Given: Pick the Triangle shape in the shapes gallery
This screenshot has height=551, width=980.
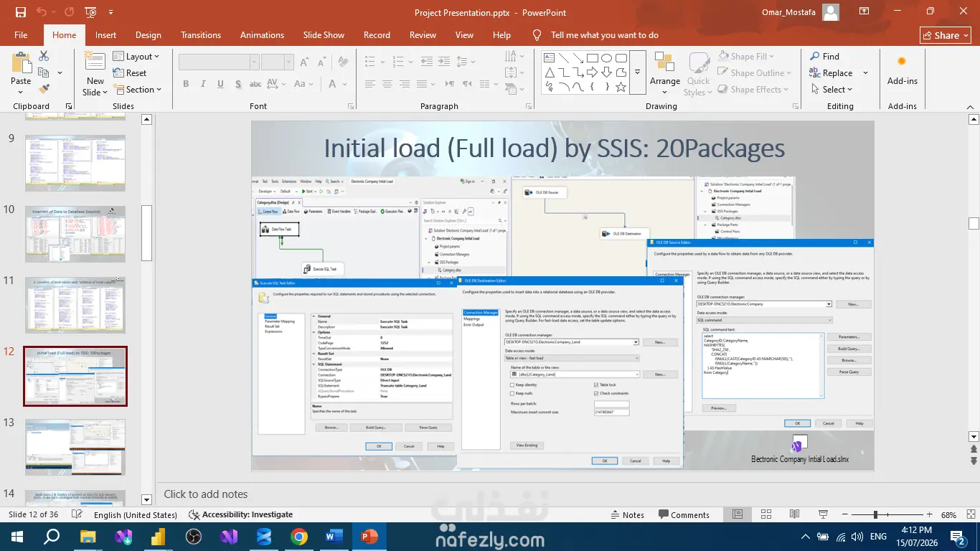Looking at the screenshot, I should tap(550, 72).
